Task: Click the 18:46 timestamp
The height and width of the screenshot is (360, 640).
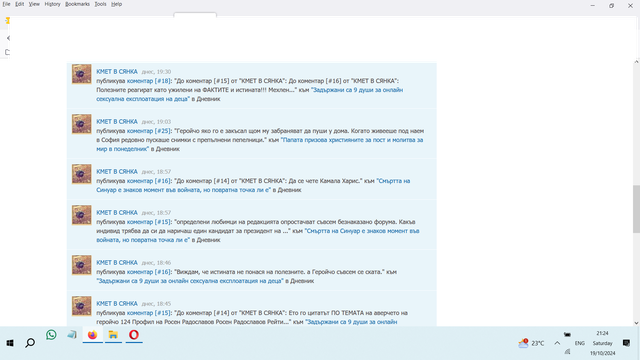Action: 156,263
